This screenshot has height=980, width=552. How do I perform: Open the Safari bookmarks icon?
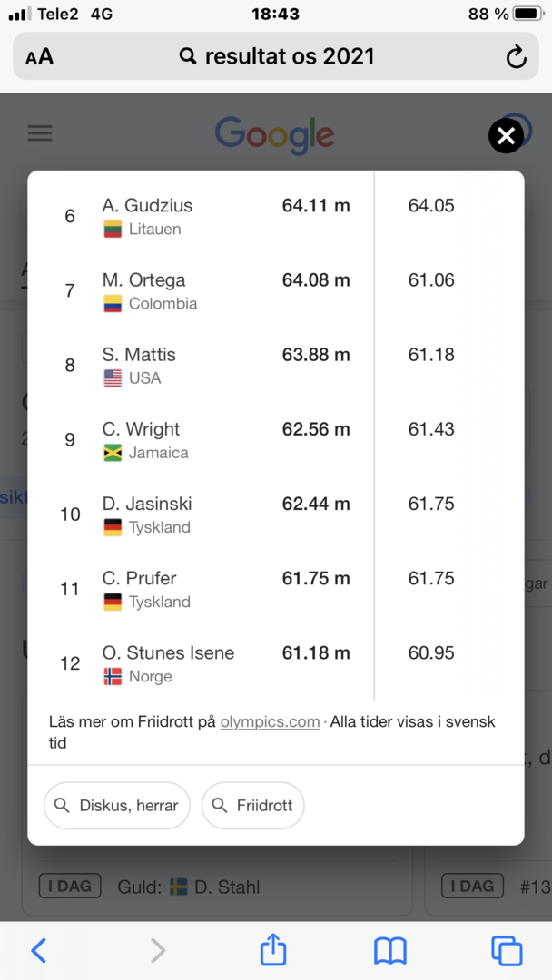click(x=390, y=951)
